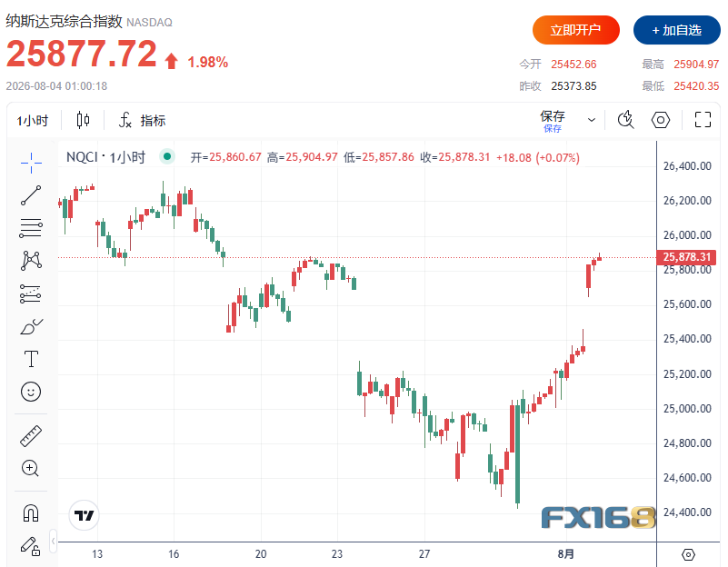This screenshot has width=728, height=567.
Task: Select the ruler measure tool
Action: (31, 435)
